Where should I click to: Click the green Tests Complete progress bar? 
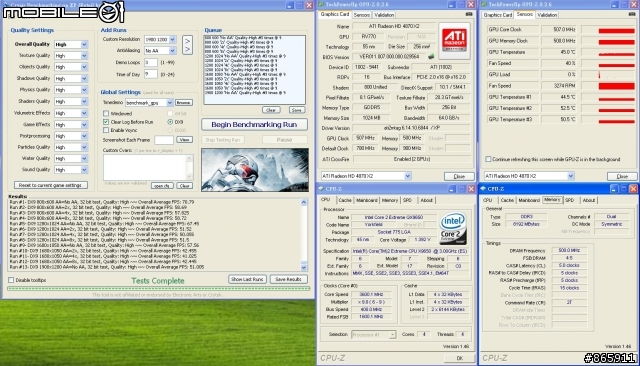[x=158, y=288]
